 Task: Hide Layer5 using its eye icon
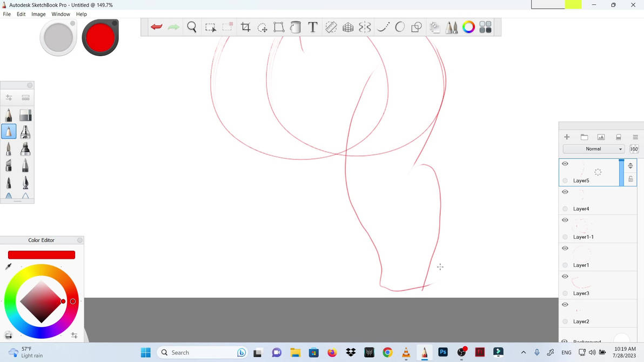[565, 164]
